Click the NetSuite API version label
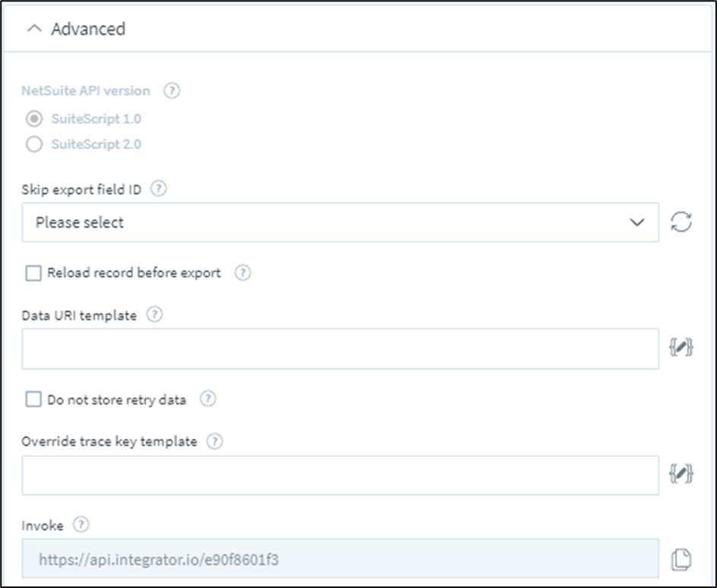The width and height of the screenshot is (717, 588). coord(86,91)
